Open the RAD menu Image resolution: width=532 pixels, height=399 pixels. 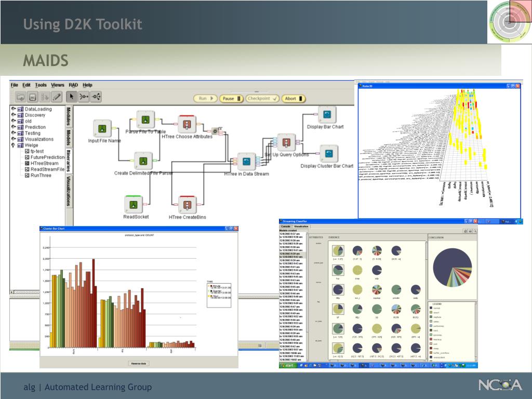coord(73,85)
